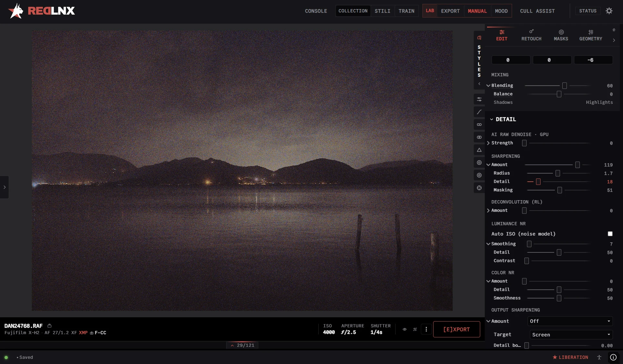Click the [E]XPORT button
The height and width of the screenshot is (364, 623).
pos(456,329)
